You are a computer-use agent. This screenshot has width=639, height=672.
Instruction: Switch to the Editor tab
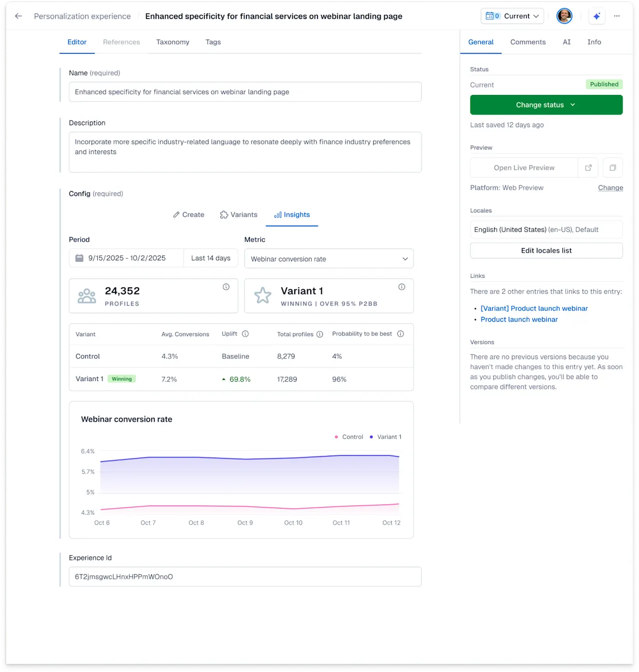coord(77,42)
